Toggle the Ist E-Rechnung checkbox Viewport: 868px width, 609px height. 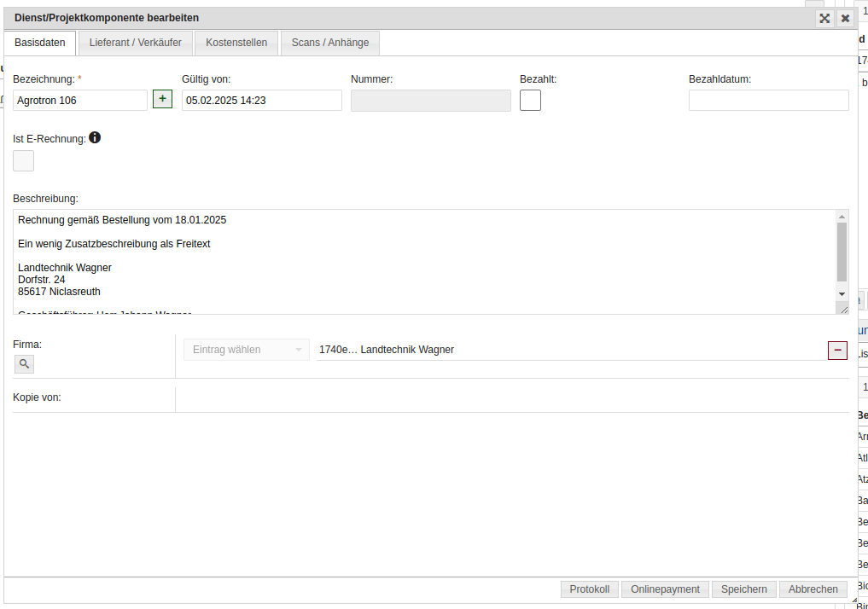coord(24,160)
